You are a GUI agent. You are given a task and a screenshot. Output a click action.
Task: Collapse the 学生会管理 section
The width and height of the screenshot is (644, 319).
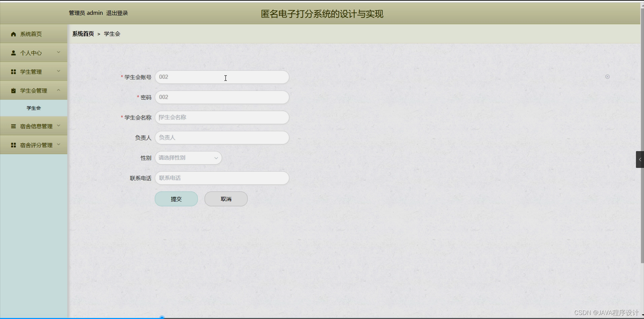(x=58, y=90)
